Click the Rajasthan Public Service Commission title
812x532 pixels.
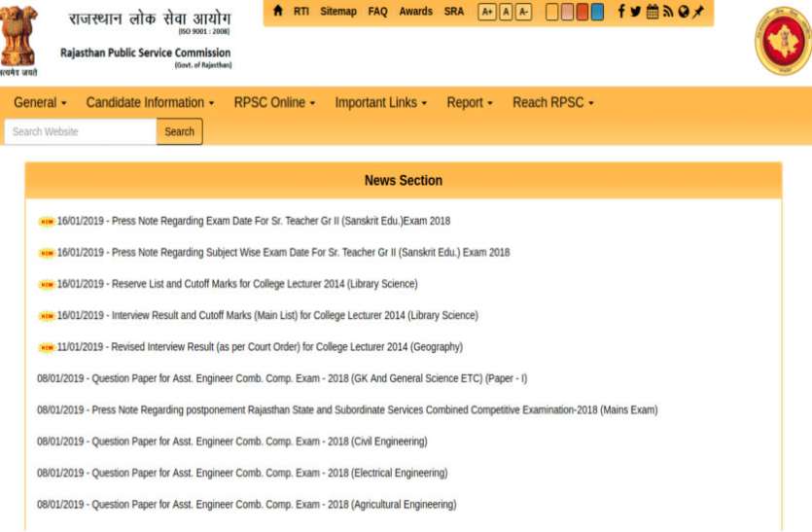[x=146, y=53]
